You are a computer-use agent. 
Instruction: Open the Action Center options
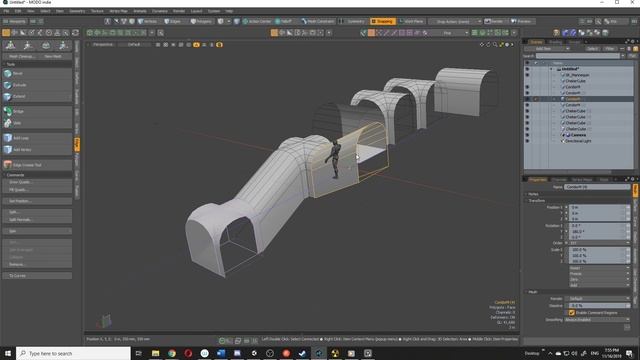pos(257,21)
